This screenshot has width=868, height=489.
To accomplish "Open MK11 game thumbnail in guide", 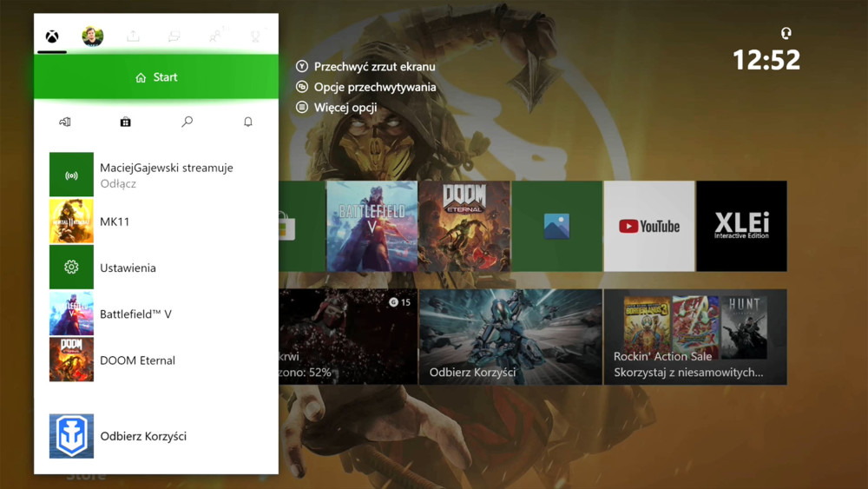I will click(x=71, y=221).
